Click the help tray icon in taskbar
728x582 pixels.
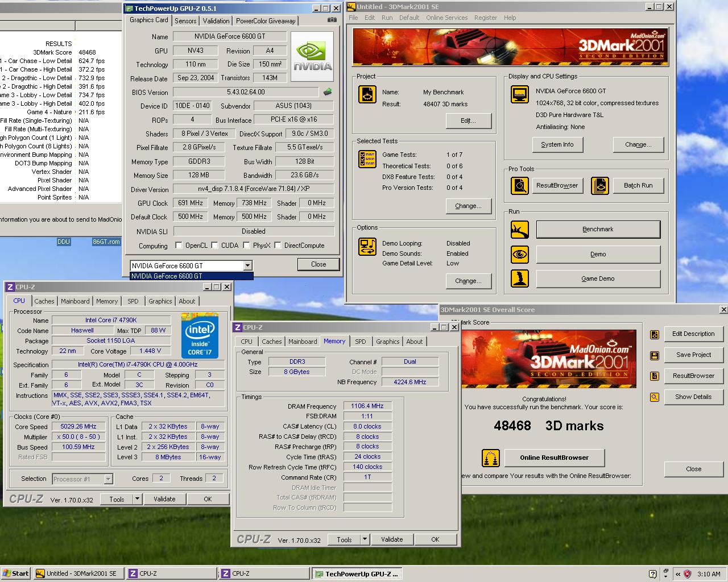pos(652,574)
